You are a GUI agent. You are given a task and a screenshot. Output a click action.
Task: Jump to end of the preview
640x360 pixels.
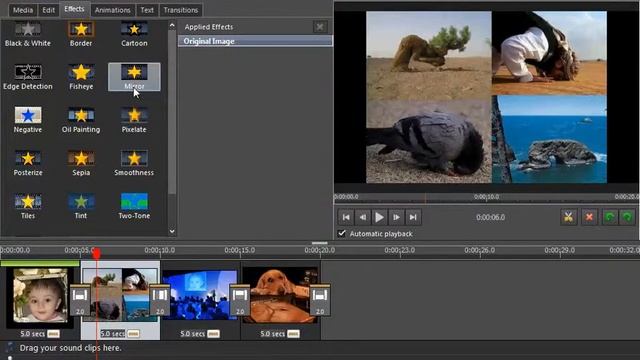(413, 217)
